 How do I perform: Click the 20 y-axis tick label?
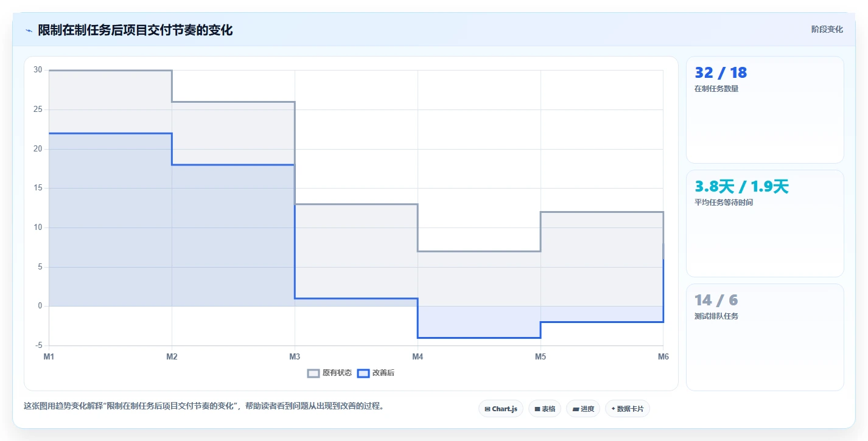click(x=38, y=149)
